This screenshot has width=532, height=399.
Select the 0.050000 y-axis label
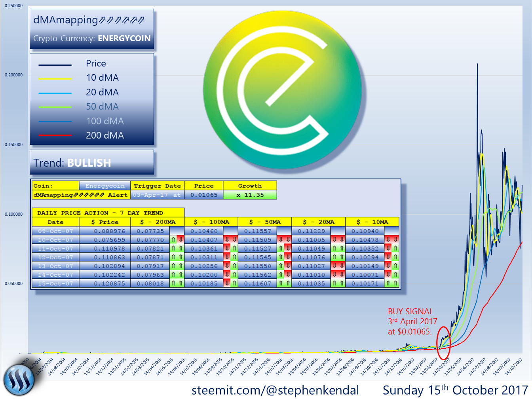tap(13, 283)
